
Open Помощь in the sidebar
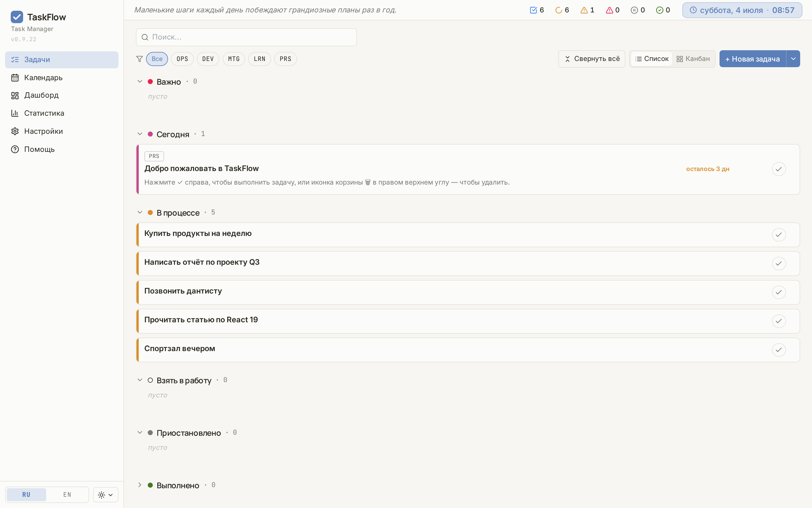pyautogui.click(x=62, y=150)
